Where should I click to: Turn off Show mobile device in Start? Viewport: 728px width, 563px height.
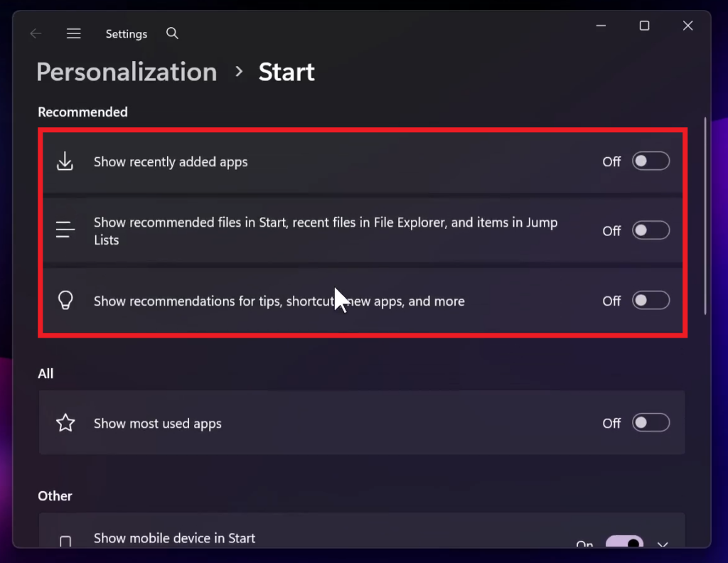coord(624,543)
